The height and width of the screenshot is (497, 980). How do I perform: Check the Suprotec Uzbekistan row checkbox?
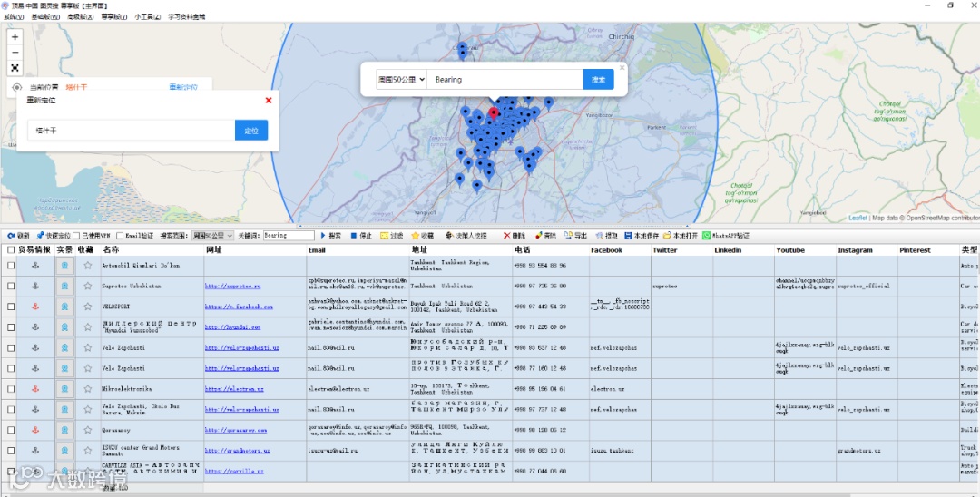tap(11, 286)
